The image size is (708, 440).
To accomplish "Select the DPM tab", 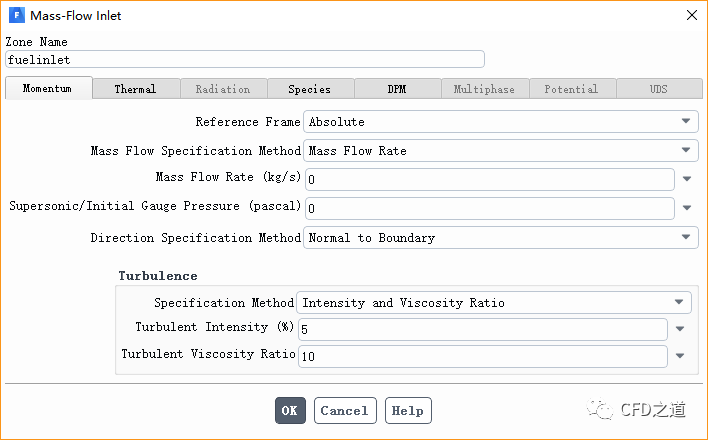I will pyautogui.click(x=397, y=89).
